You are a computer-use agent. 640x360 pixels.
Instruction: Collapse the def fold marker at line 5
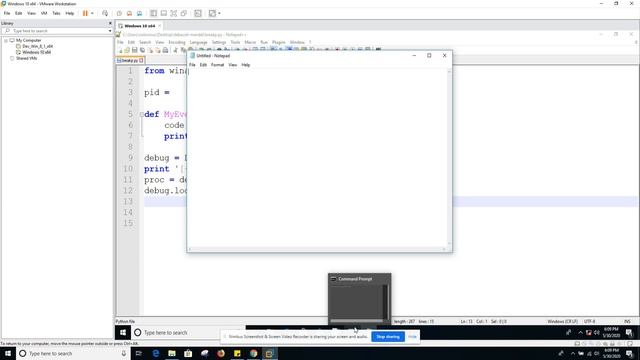(x=141, y=114)
